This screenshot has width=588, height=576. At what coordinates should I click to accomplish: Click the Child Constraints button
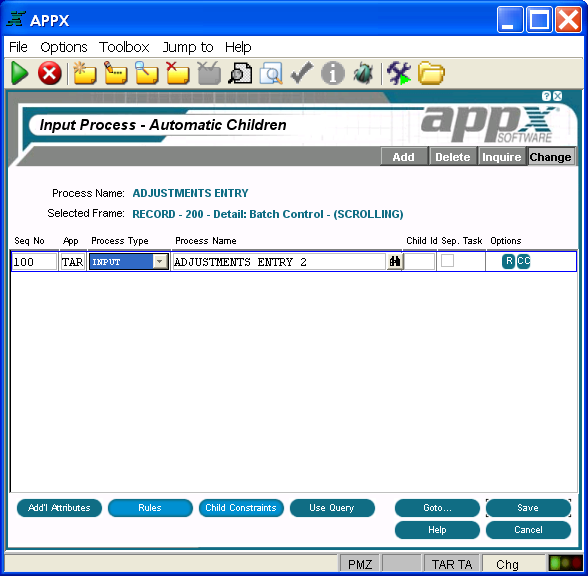point(241,508)
